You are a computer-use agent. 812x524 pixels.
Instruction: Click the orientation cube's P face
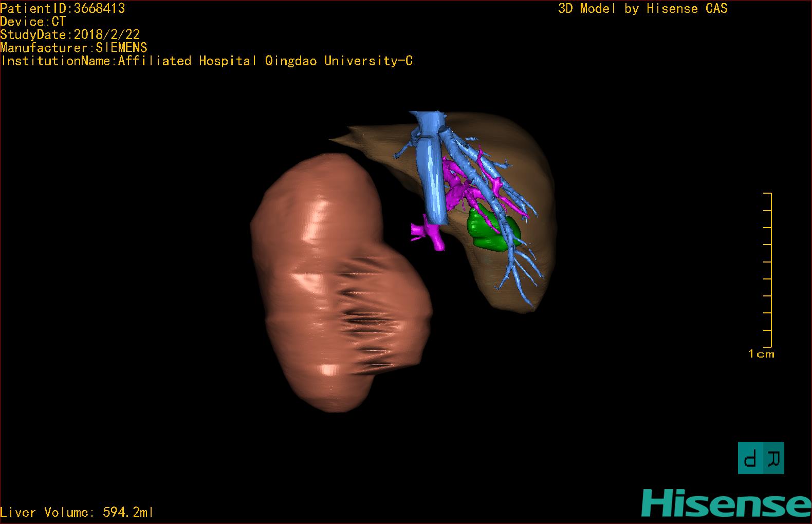[750, 458]
